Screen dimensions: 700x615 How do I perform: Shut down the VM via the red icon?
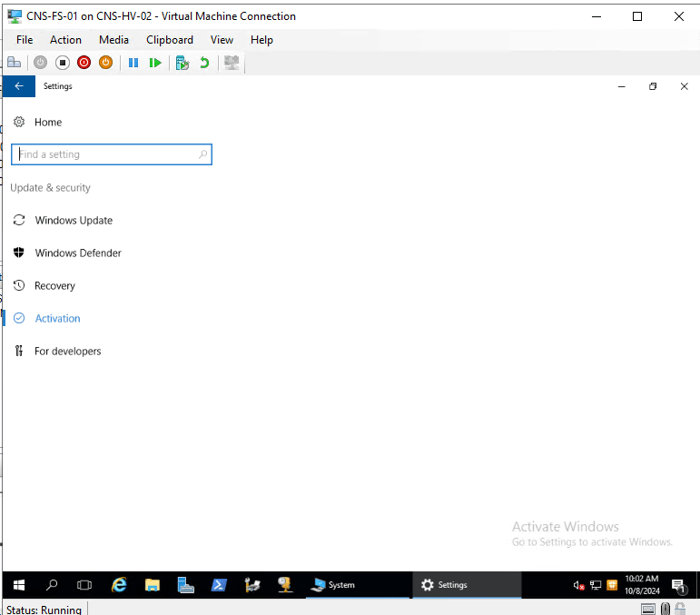pos(84,63)
